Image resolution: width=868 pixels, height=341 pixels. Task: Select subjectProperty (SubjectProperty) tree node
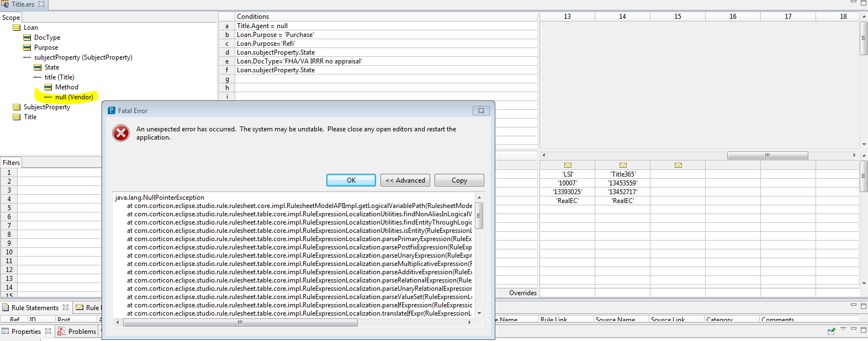(83, 57)
